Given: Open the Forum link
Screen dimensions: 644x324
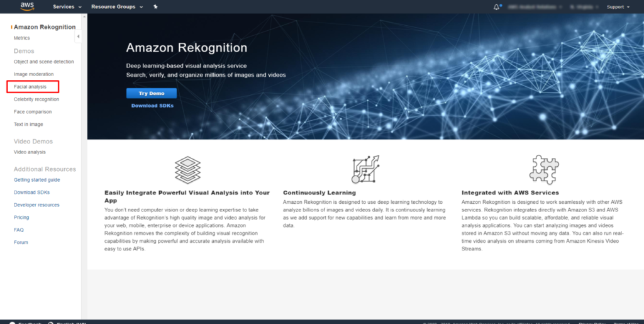Looking at the screenshot, I should (21, 242).
